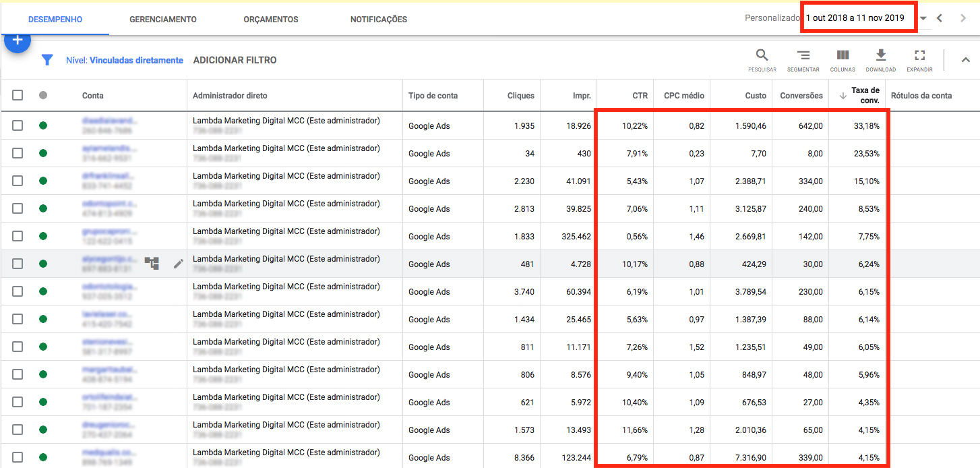This screenshot has height=468, width=980.
Task: Open the Segmentar segment tool
Action: point(803,60)
